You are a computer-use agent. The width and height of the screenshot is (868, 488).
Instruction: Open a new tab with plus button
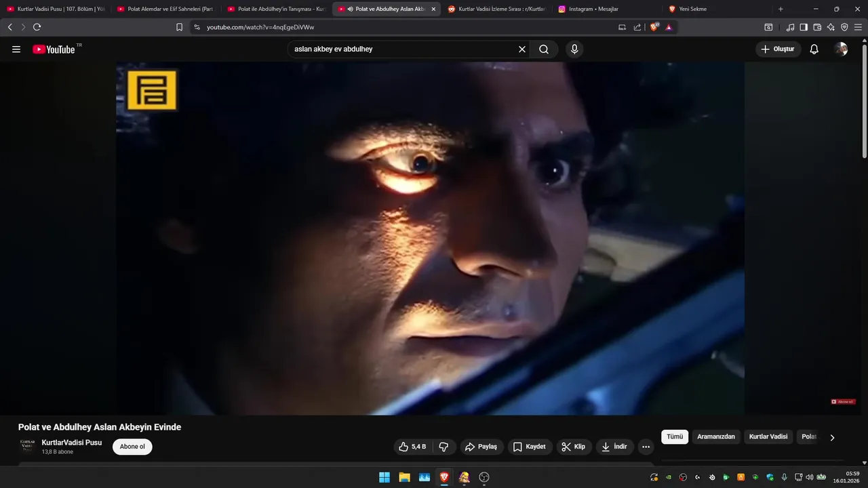click(x=781, y=9)
